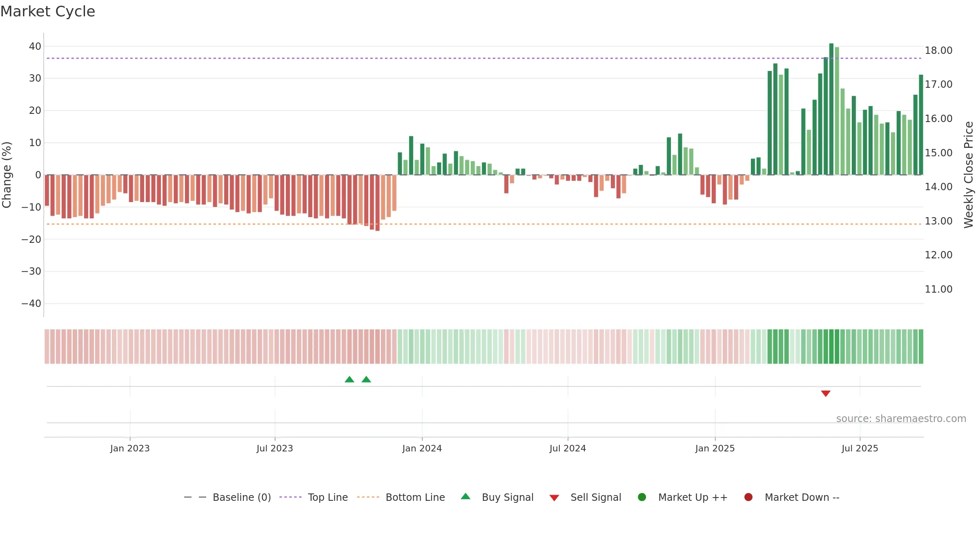This screenshot has width=980, height=551.
Task: Click the darkest green segment of heatmap strip
Action: click(831, 347)
